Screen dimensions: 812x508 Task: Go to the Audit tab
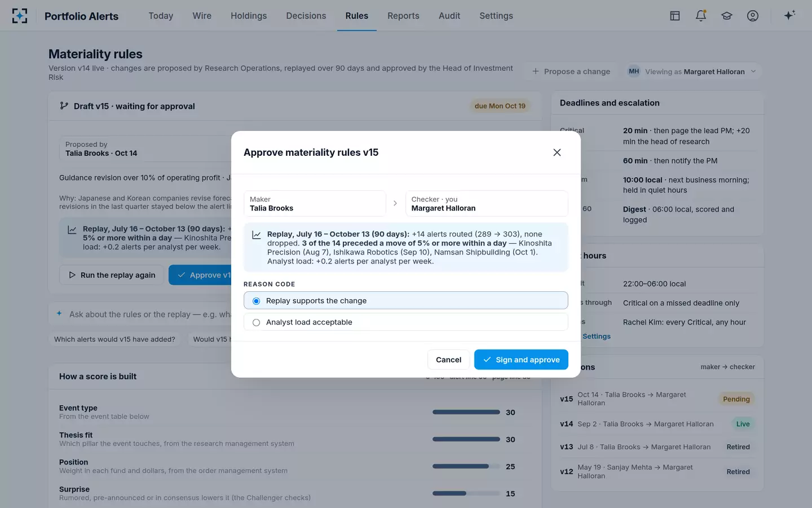point(449,16)
